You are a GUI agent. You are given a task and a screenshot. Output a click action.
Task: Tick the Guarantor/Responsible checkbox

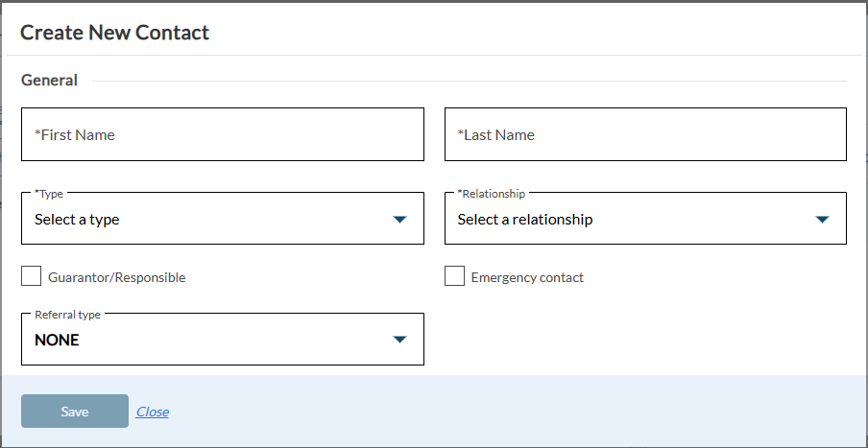coord(32,277)
